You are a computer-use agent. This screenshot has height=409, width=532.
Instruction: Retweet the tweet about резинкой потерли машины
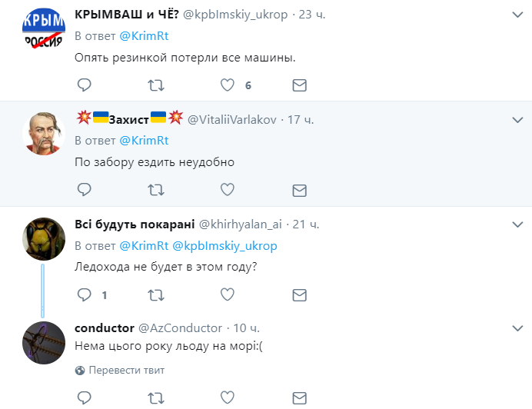156,85
